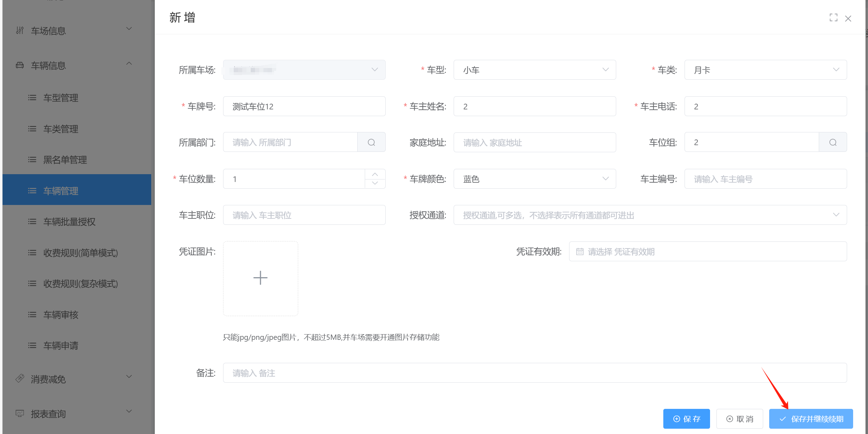Click the 保存 button
The height and width of the screenshot is (434, 868).
click(686, 419)
